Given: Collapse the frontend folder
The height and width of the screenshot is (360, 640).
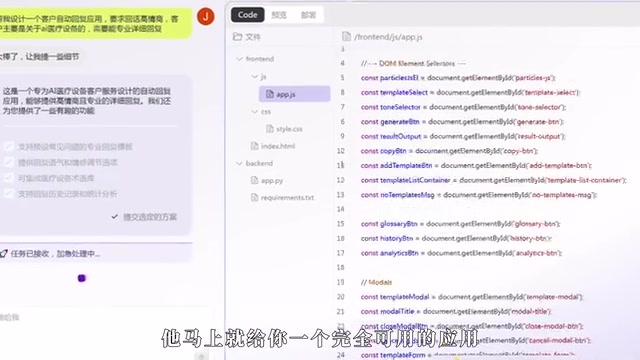Looking at the screenshot, I should click(239, 59).
